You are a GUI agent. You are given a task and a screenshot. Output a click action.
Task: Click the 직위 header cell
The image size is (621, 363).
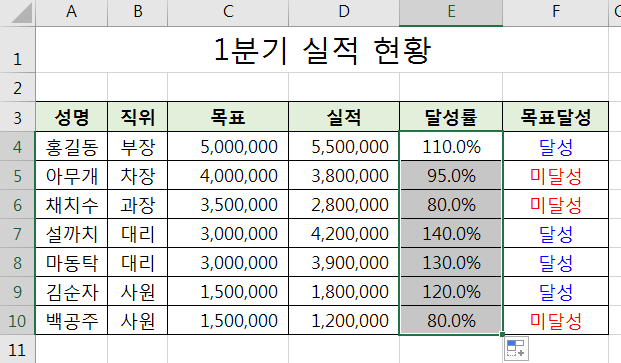point(137,117)
